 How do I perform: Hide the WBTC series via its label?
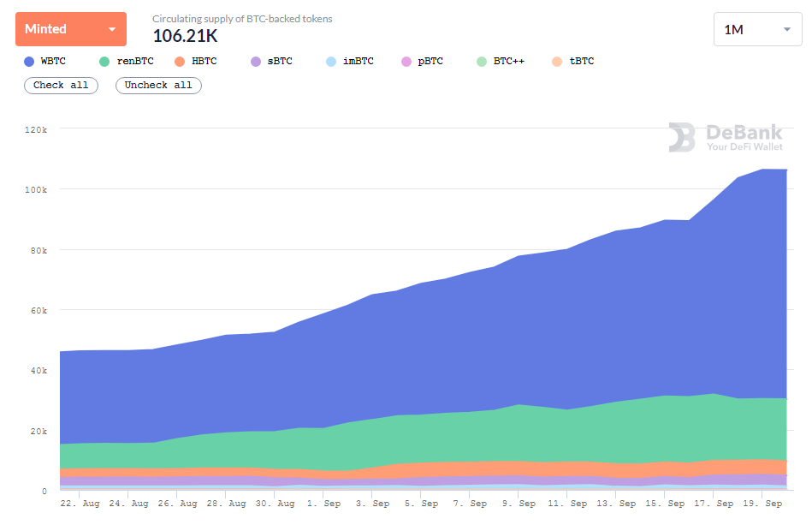tap(53, 61)
